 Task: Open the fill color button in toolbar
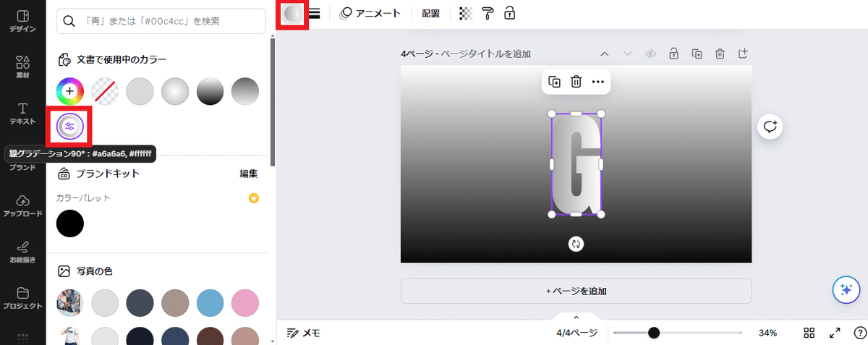[x=293, y=13]
